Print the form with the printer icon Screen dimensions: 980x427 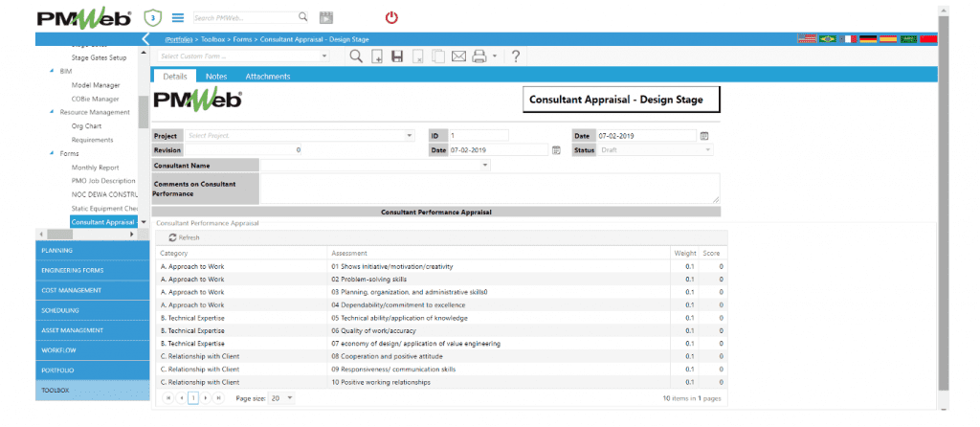point(479,56)
